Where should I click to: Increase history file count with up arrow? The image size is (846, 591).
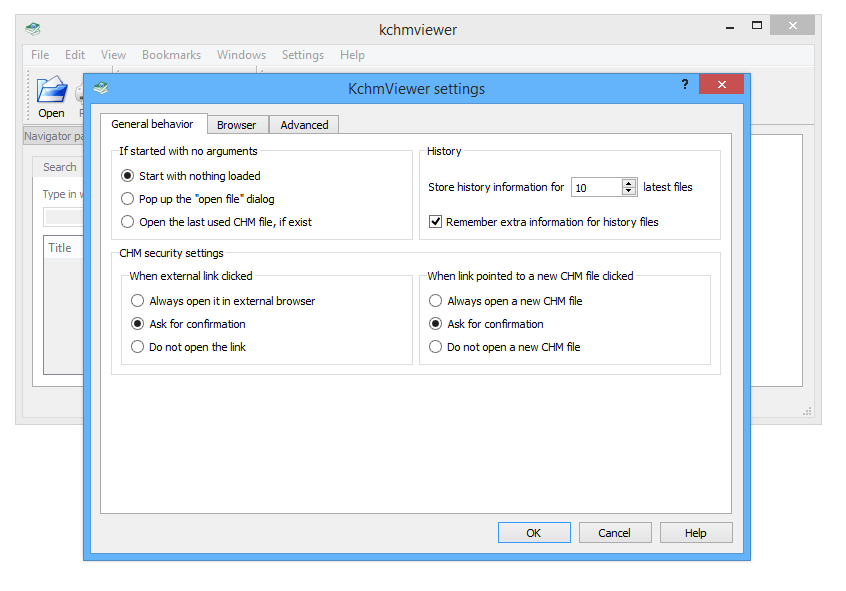(x=629, y=183)
